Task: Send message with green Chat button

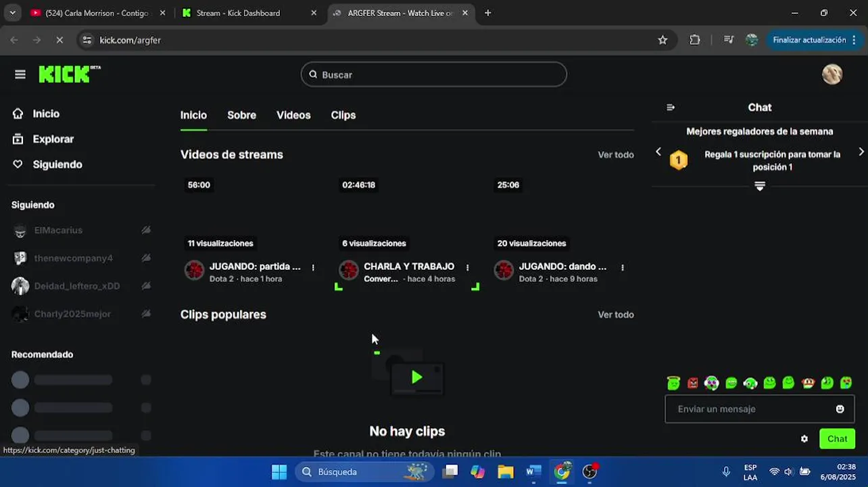Action: pos(837,439)
